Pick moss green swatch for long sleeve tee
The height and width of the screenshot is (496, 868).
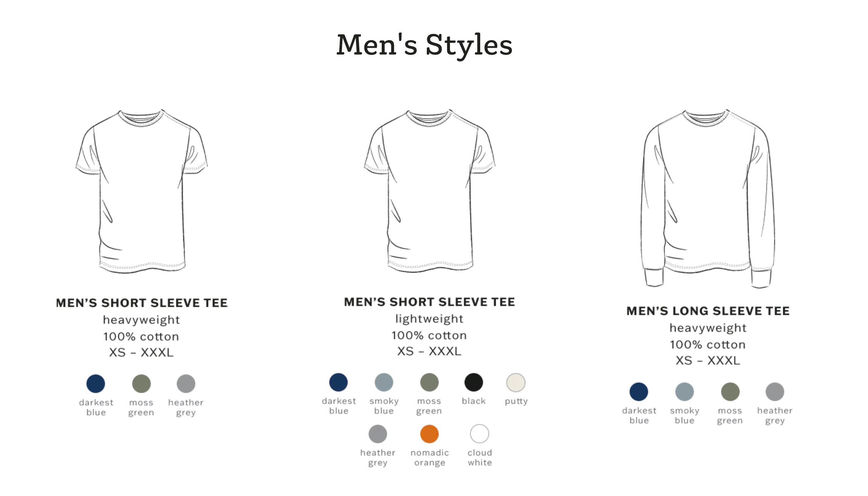coord(731,391)
